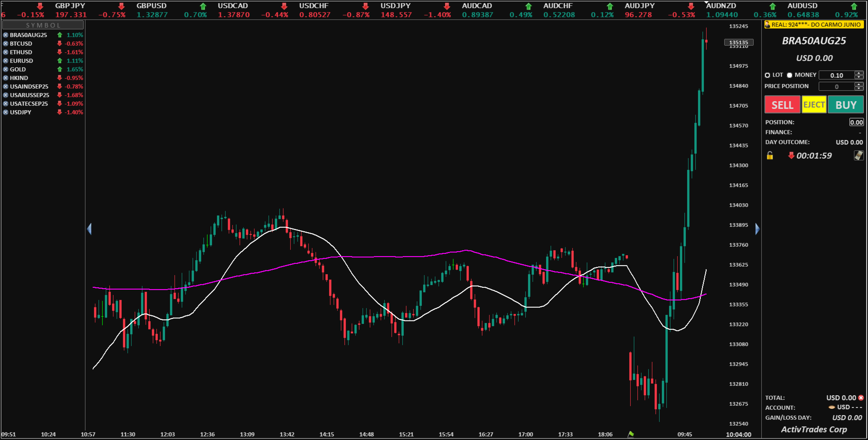Select ETHUSD in the symbol list
Image resolution: width=868 pixels, height=440 pixels.
[x=21, y=52]
